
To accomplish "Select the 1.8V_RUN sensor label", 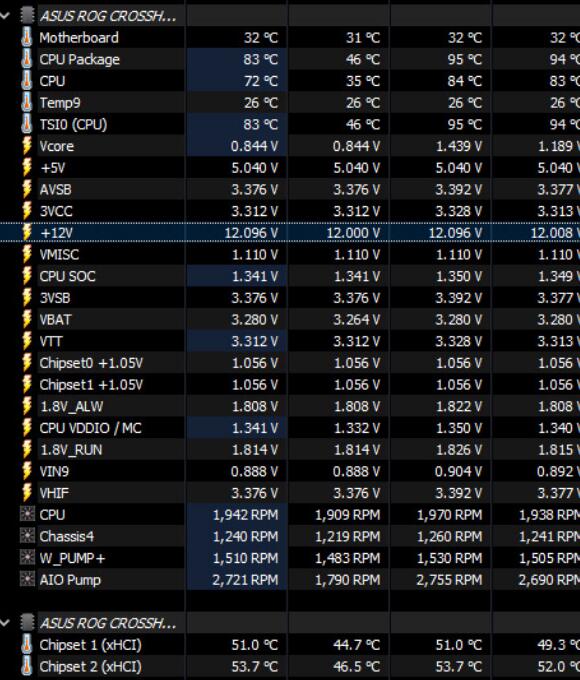I will click(x=72, y=450).
